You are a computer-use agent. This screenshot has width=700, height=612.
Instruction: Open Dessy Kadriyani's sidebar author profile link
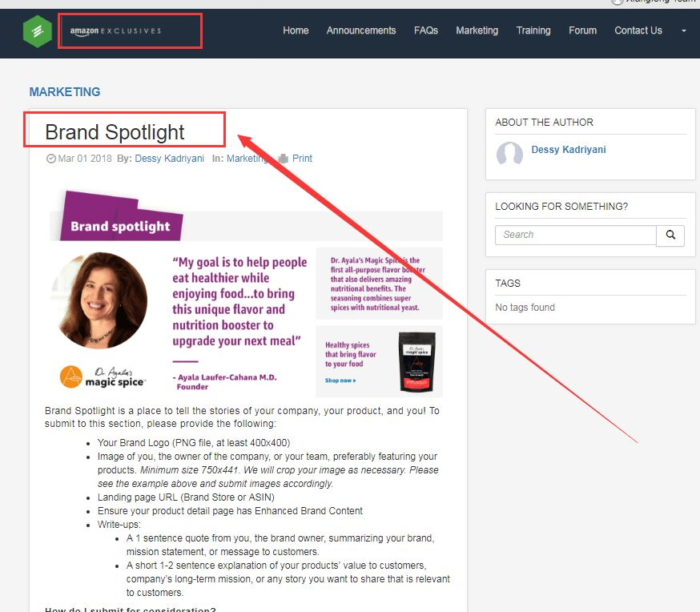(x=569, y=150)
